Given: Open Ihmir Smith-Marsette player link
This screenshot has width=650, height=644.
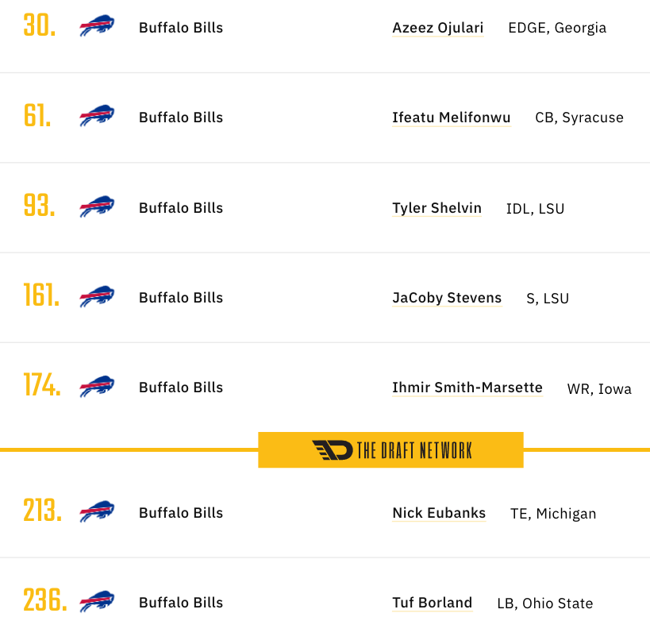Looking at the screenshot, I should pos(467,388).
